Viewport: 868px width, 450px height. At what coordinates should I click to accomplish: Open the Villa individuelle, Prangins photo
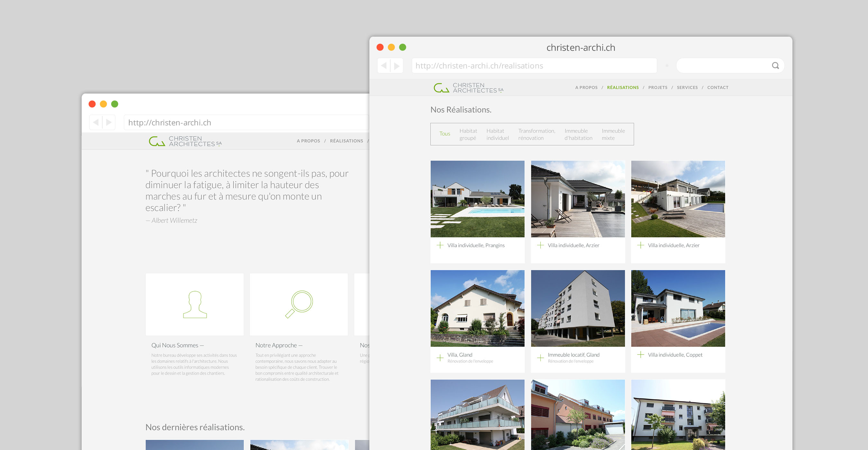coord(477,199)
